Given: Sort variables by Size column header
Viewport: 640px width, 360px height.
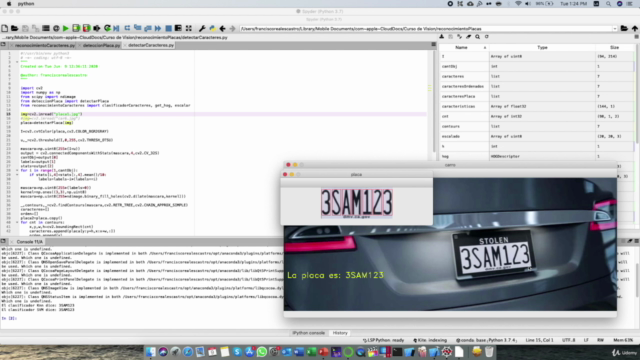Looking at the screenshot, I should pos(614,47).
